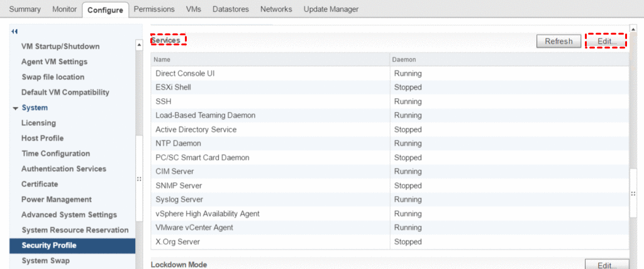Click the sidebar scroll-up arrow
This screenshot has height=269, width=644.
(x=139, y=45)
